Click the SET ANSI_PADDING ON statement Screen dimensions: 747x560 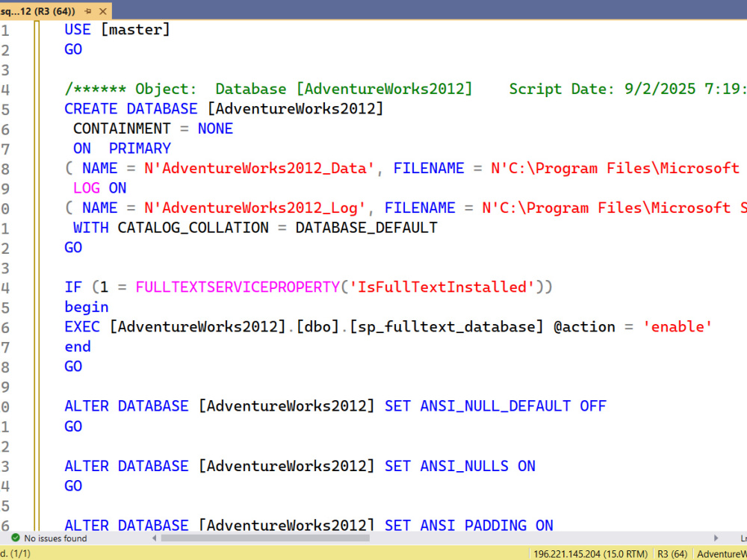click(469, 525)
